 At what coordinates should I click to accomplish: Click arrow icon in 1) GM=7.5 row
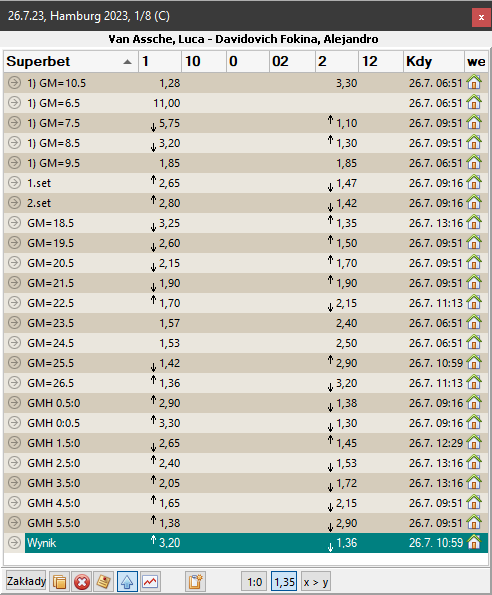[14, 123]
